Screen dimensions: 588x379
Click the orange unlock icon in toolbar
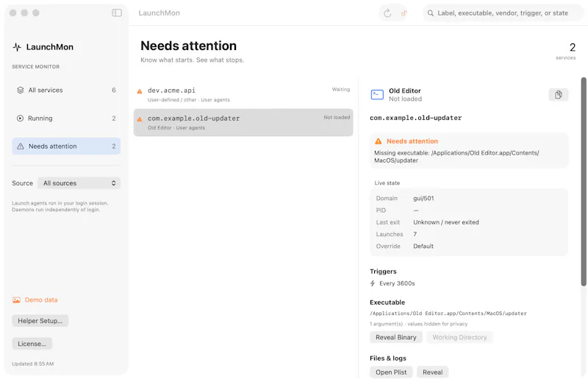click(x=404, y=13)
